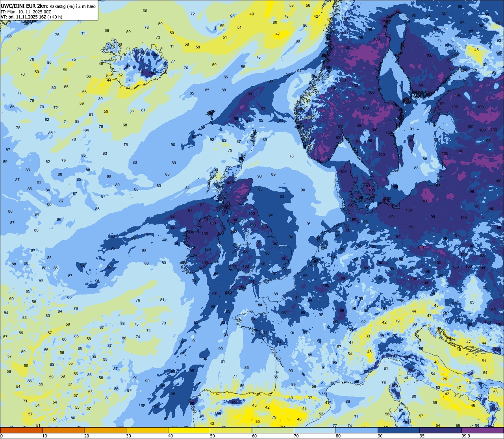Click the legend scale label 30
The height and width of the screenshot is (439, 504).
(x=128, y=436)
